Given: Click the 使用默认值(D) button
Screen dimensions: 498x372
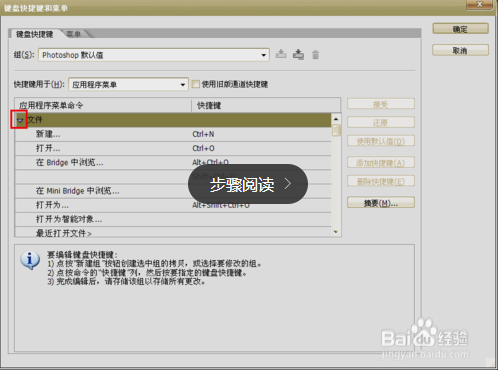Looking at the screenshot, I should [381, 141].
